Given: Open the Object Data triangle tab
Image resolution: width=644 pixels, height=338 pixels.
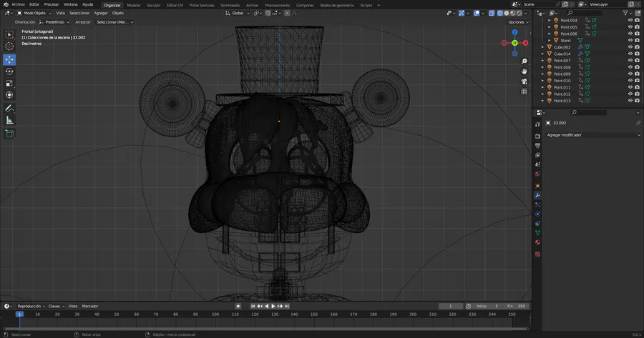Looking at the screenshot, I should pos(537,233).
